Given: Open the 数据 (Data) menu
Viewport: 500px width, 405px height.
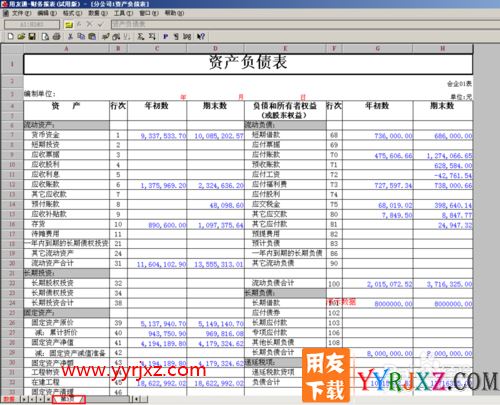Looking at the screenshot, I should coord(98,13).
